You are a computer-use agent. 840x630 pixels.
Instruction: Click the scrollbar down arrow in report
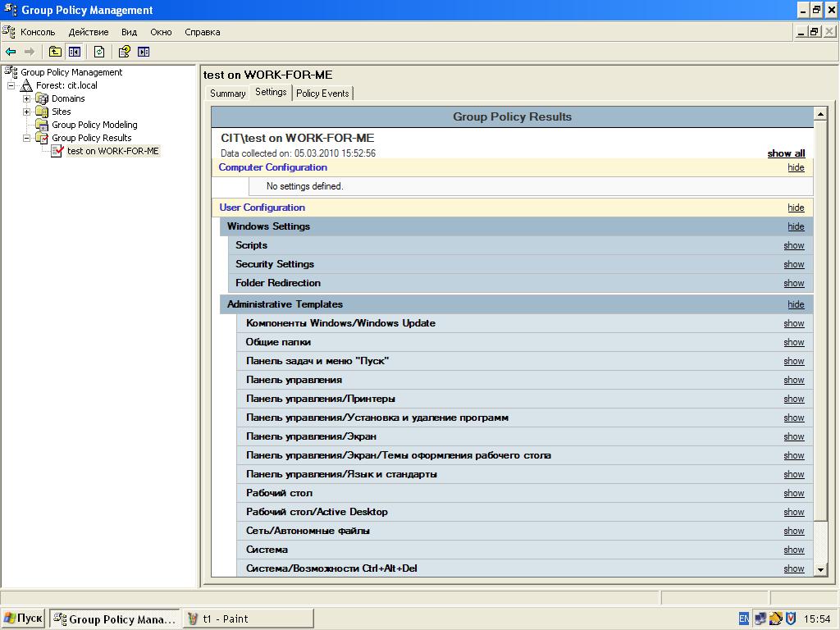[820, 570]
